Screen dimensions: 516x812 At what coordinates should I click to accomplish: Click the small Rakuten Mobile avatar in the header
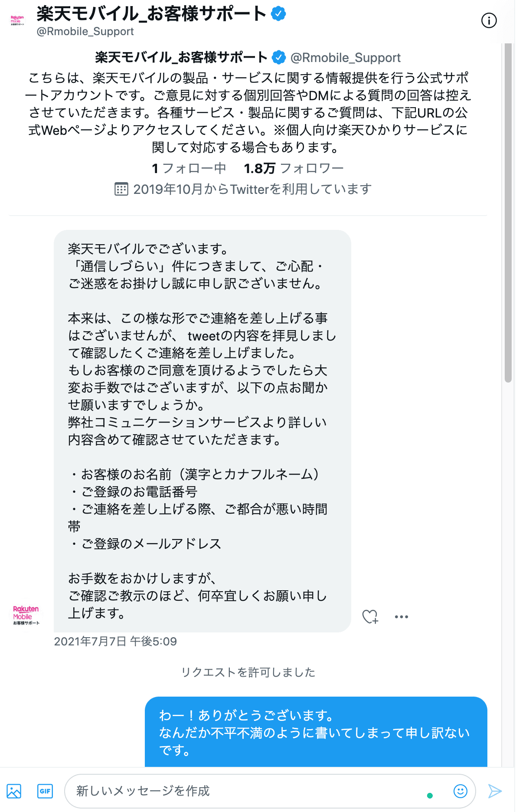coord(17,20)
